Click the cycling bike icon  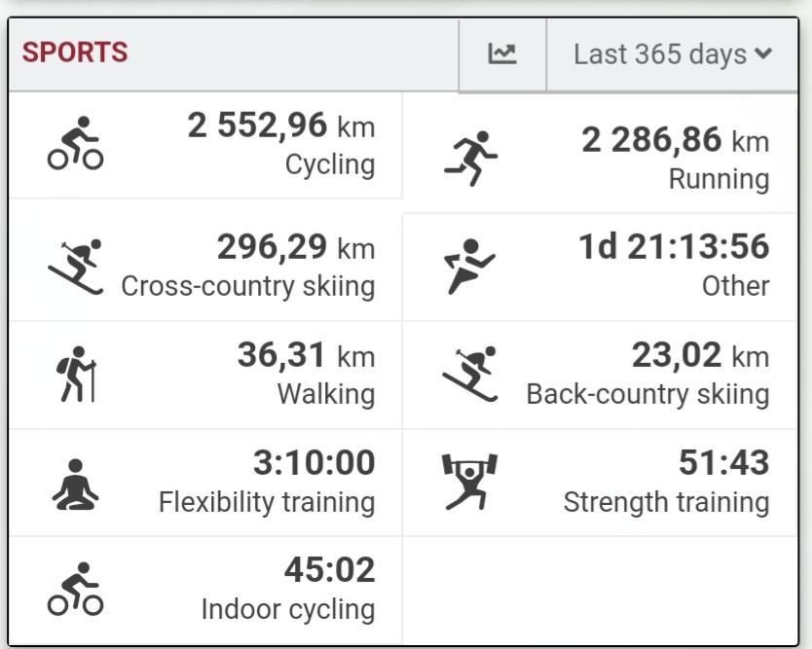pos(75,144)
